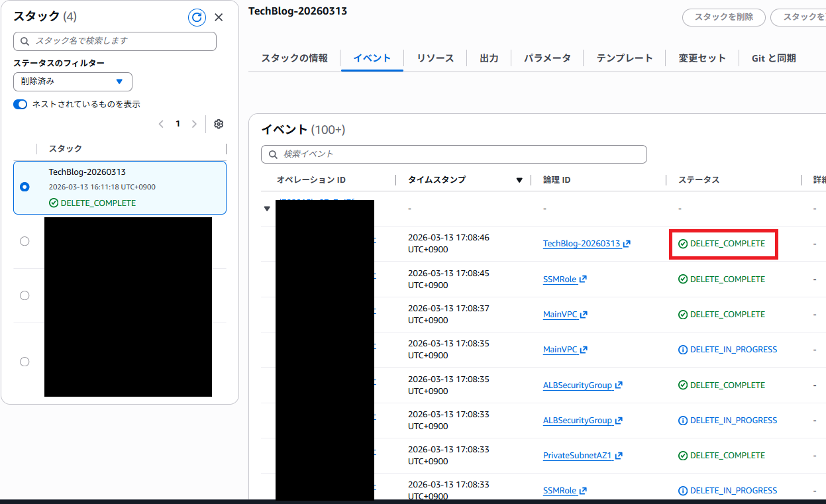Open the テンプレート tab
The width and height of the screenshot is (826, 504).
tap(623, 58)
